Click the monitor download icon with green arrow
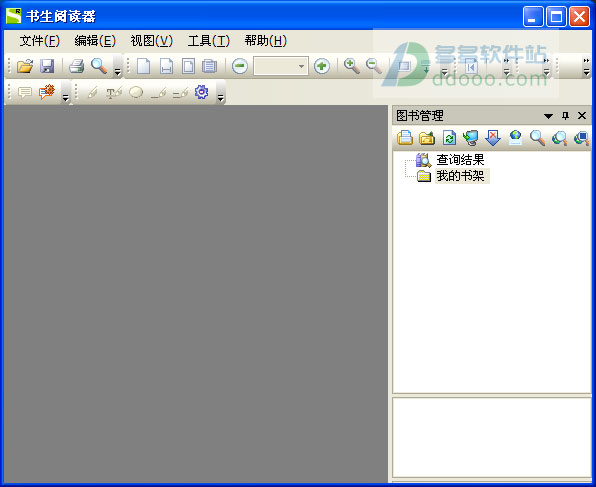Viewport: 596px width, 487px height. tap(471, 138)
